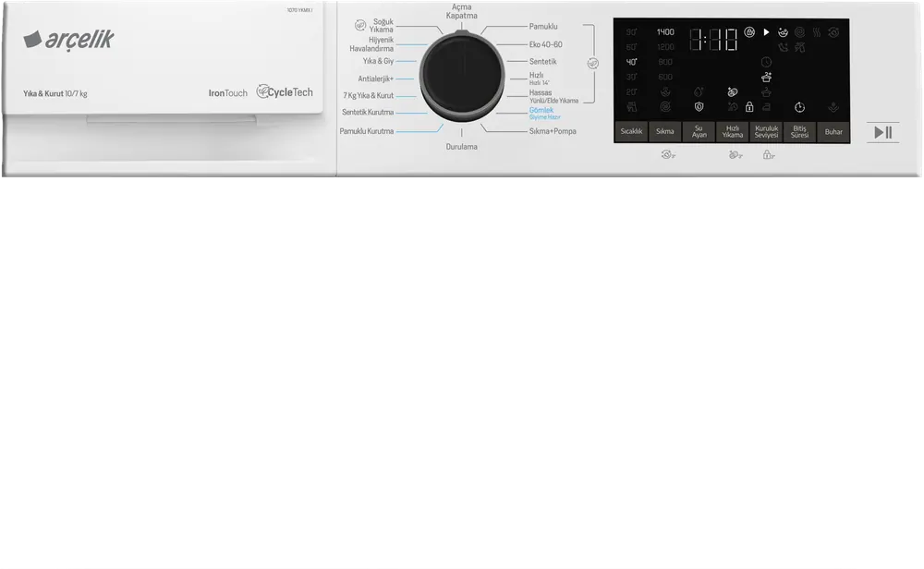Select the lit 1400 spin speed value

click(665, 31)
